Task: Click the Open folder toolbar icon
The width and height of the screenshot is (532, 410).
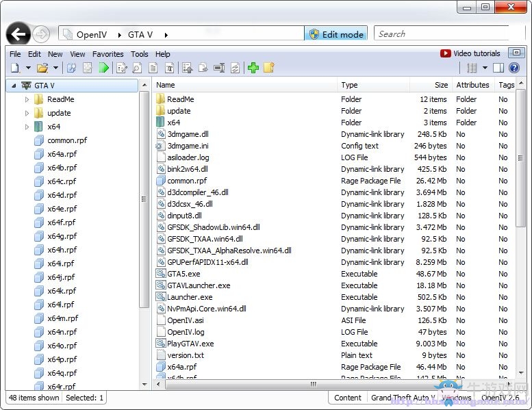Action: coord(42,68)
